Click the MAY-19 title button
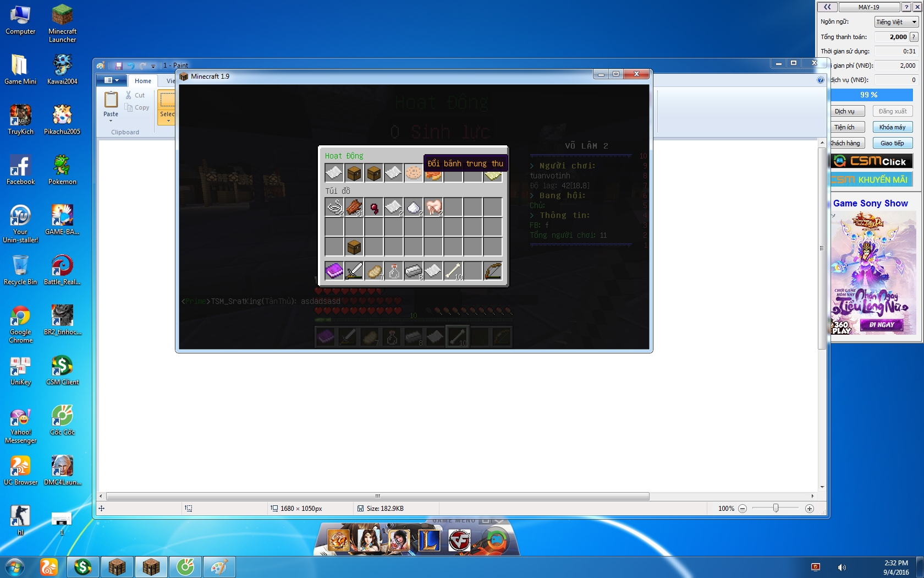The height and width of the screenshot is (578, 924). tap(869, 7)
